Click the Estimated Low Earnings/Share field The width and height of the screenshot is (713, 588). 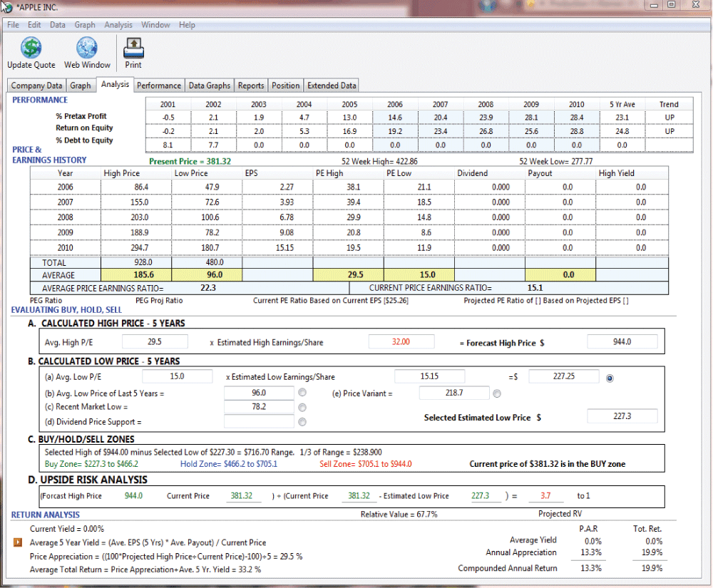429,376
